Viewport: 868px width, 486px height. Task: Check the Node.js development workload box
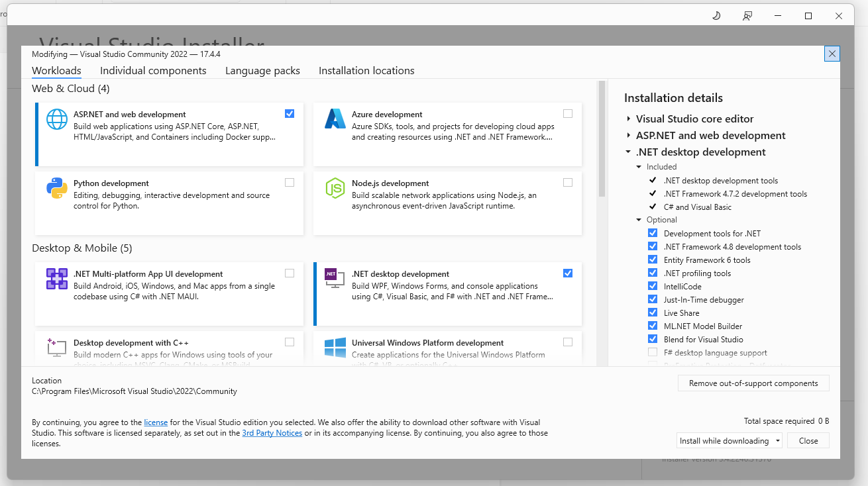(568, 183)
